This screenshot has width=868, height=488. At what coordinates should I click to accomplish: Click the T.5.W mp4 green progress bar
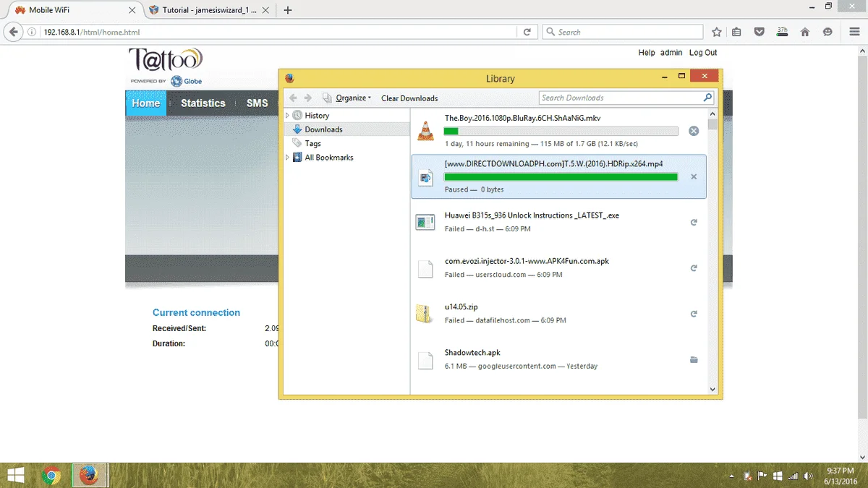tap(561, 176)
